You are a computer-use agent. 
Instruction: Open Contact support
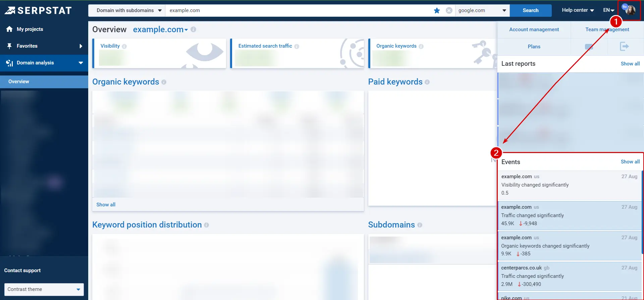[22, 270]
